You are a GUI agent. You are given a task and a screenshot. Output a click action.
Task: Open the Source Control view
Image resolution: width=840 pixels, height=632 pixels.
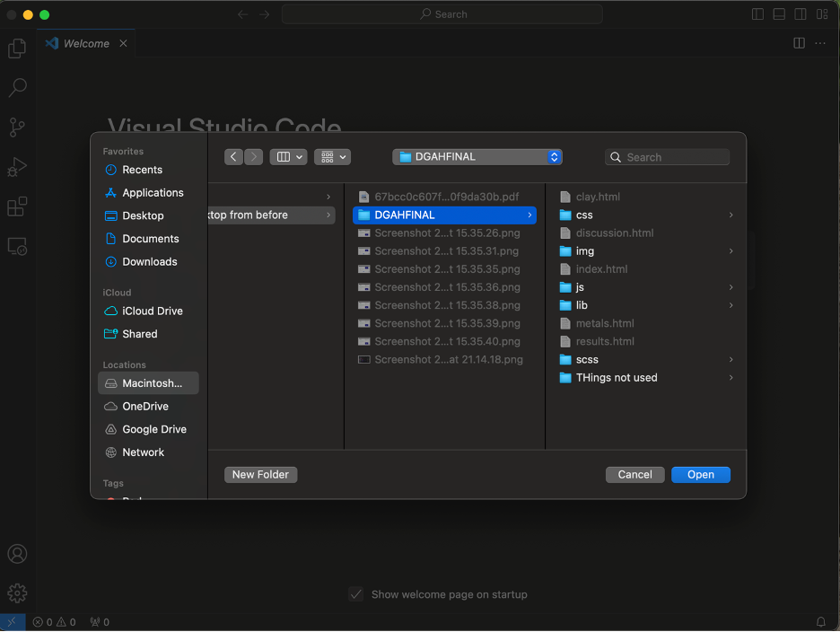point(17,127)
